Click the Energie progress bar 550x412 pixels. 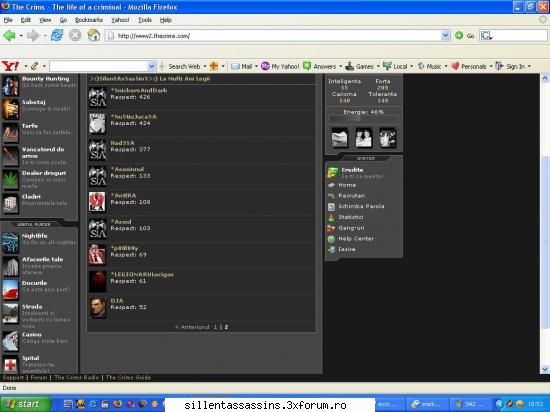pyautogui.click(x=363, y=119)
